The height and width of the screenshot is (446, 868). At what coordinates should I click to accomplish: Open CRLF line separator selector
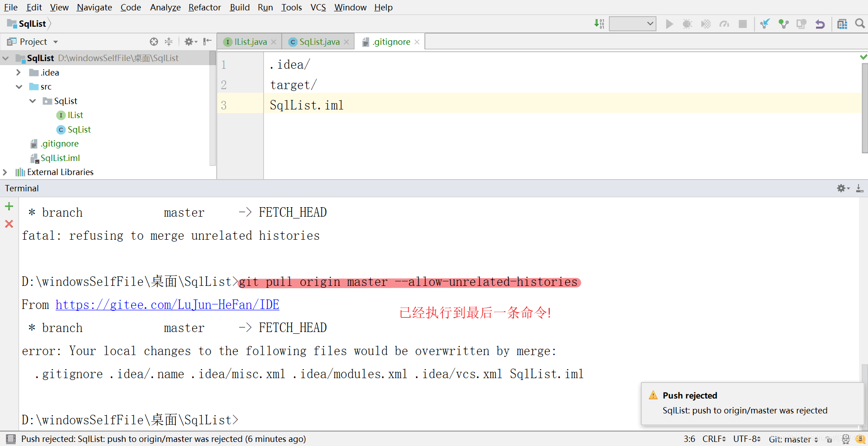click(714, 439)
